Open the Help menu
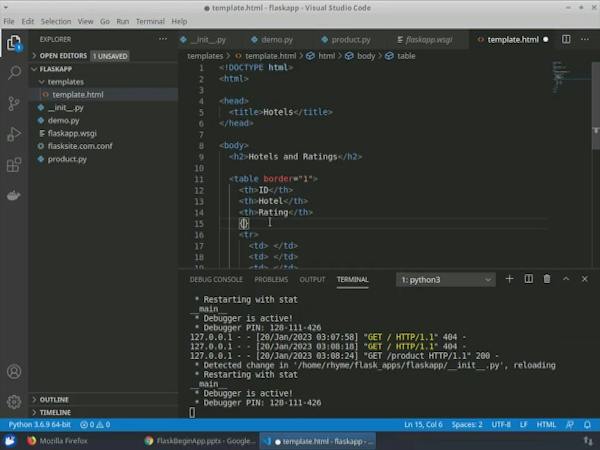The width and height of the screenshot is (600, 450). pyautogui.click(x=179, y=21)
